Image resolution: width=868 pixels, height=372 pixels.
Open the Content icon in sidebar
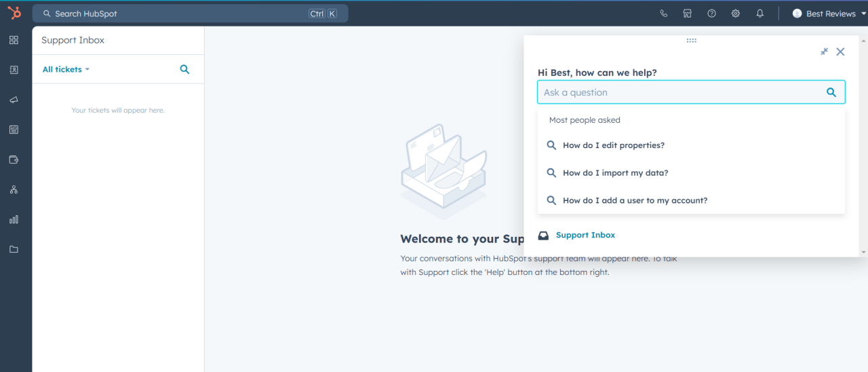click(14, 130)
